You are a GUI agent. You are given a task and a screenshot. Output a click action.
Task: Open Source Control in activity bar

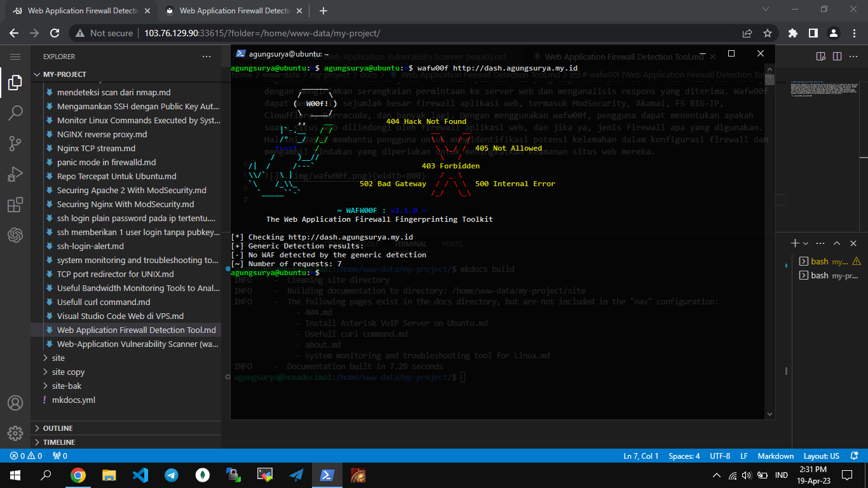[15, 144]
